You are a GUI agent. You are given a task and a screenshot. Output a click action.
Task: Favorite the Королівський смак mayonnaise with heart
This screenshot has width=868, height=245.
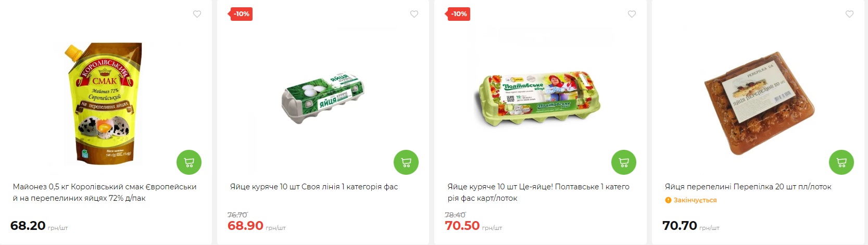197,14
